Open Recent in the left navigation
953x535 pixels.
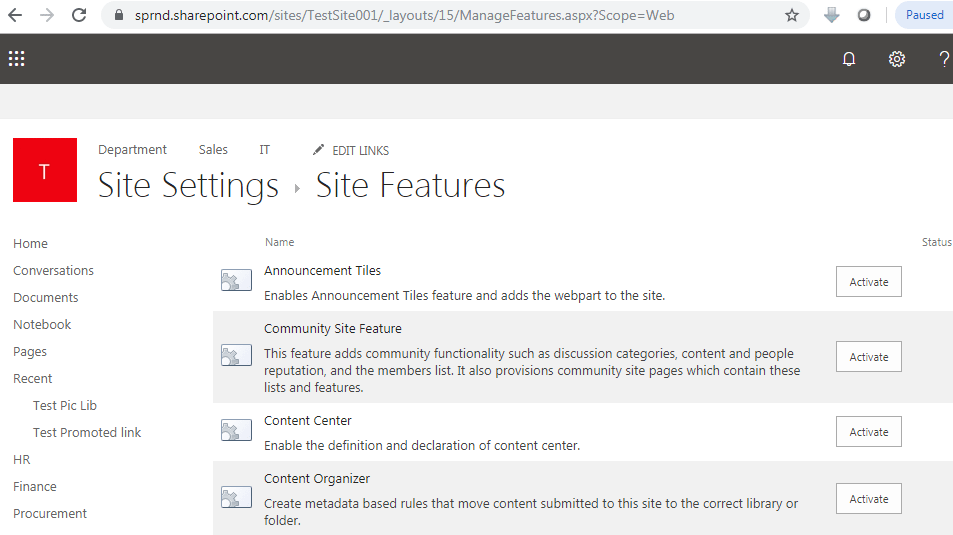33,378
